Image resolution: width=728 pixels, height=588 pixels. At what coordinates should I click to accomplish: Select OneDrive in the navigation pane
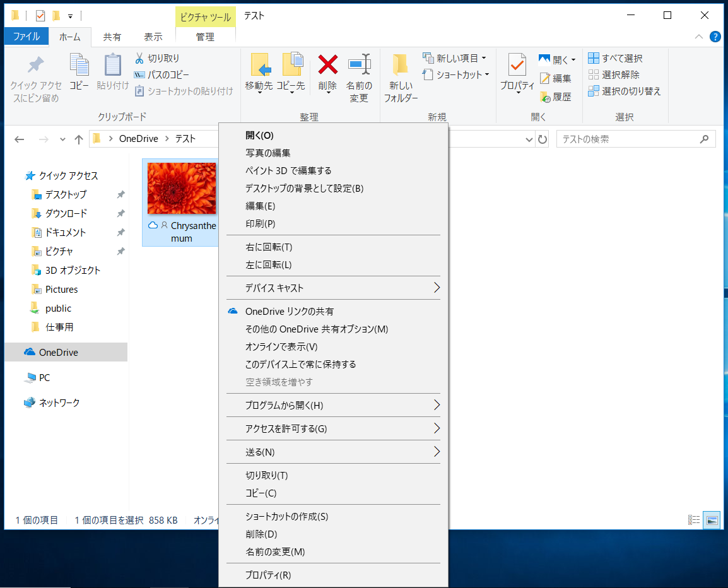pyautogui.click(x=58, y=352)
